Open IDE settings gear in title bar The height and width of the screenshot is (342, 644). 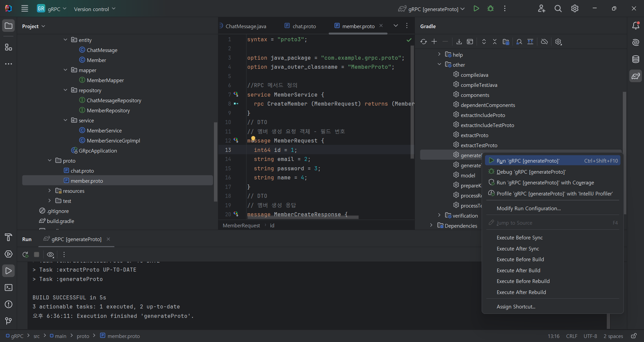click(x=575, y=9)
